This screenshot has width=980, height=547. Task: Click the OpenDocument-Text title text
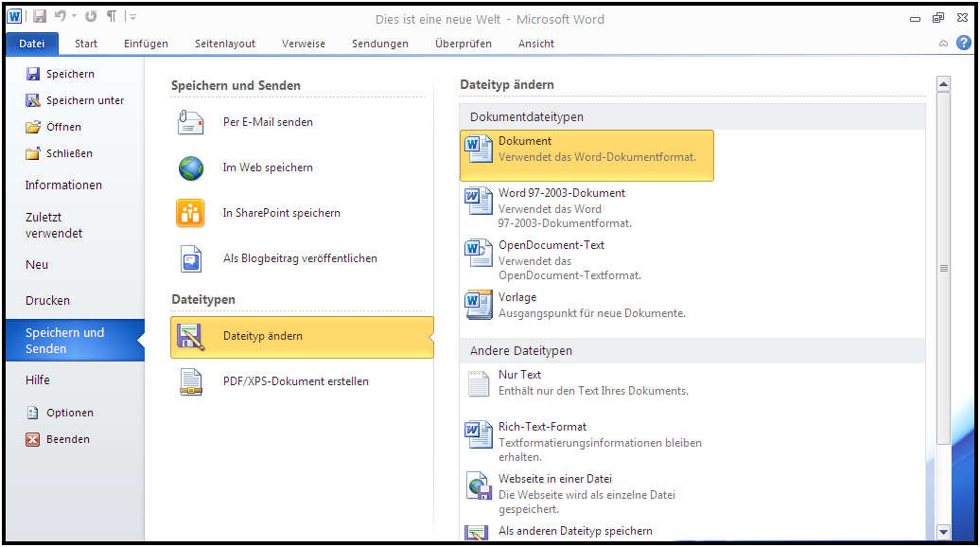[x=551, y=245]
